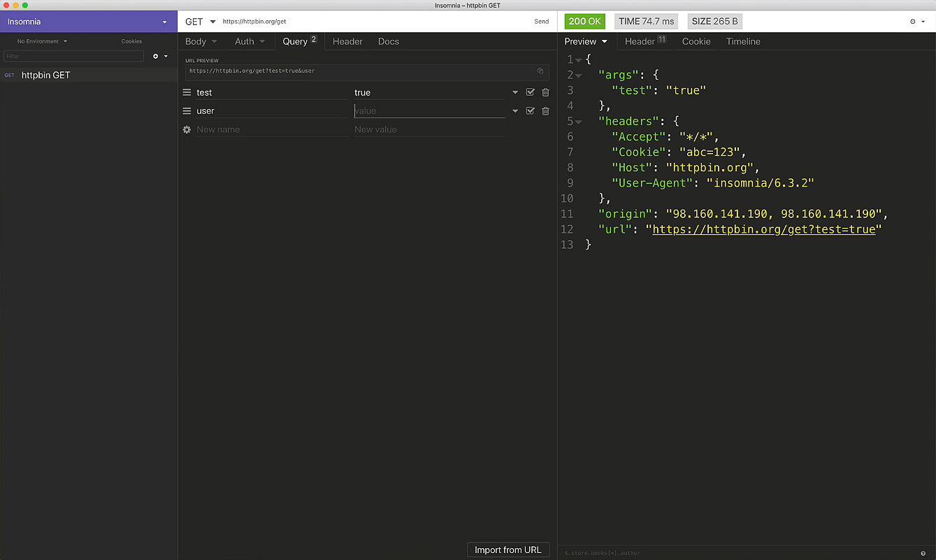This screenshot has width=936, height=560.
Task: Select the httpbin GET request in sidebar
Action: [x=89, y=75]
